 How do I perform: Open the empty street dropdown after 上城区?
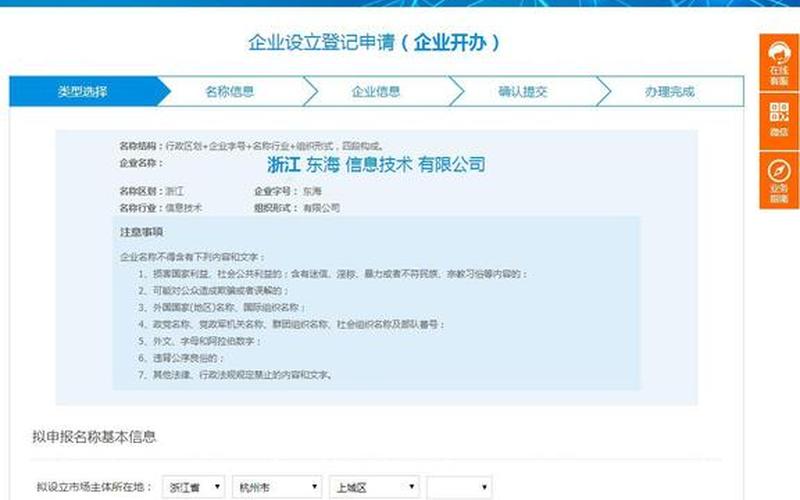click(x=460, y=487)
